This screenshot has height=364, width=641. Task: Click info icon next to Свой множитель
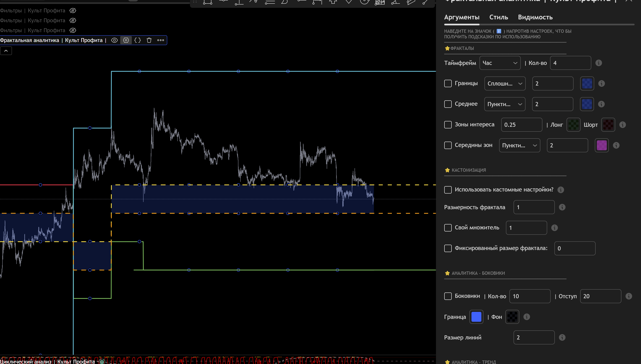click(x=554, y=228)
